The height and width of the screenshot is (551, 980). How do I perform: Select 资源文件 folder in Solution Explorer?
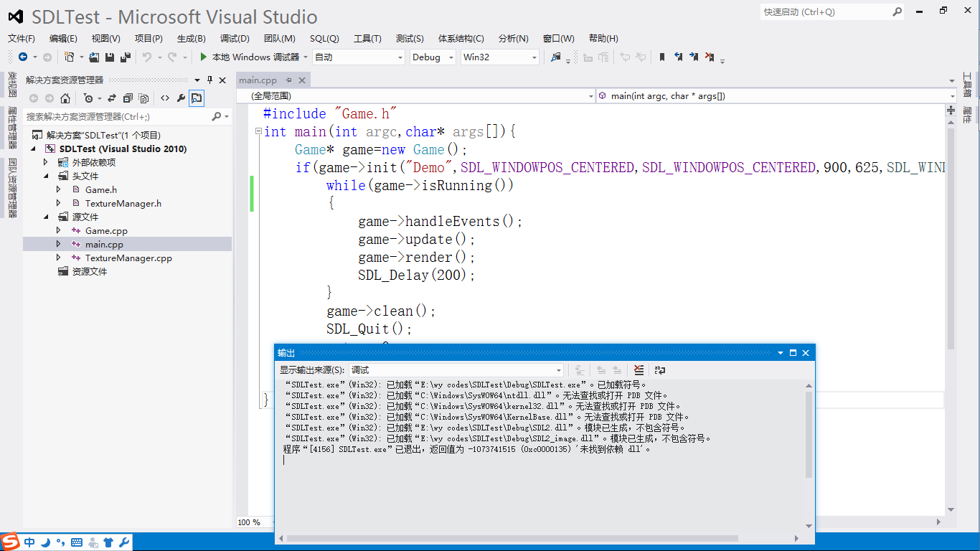pos(90,271)
